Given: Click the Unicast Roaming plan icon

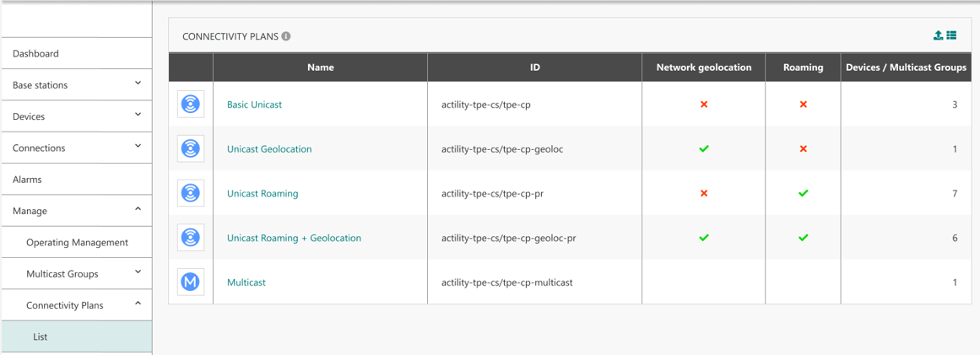Looking at the screenshot, I should [x=191, y=193].
